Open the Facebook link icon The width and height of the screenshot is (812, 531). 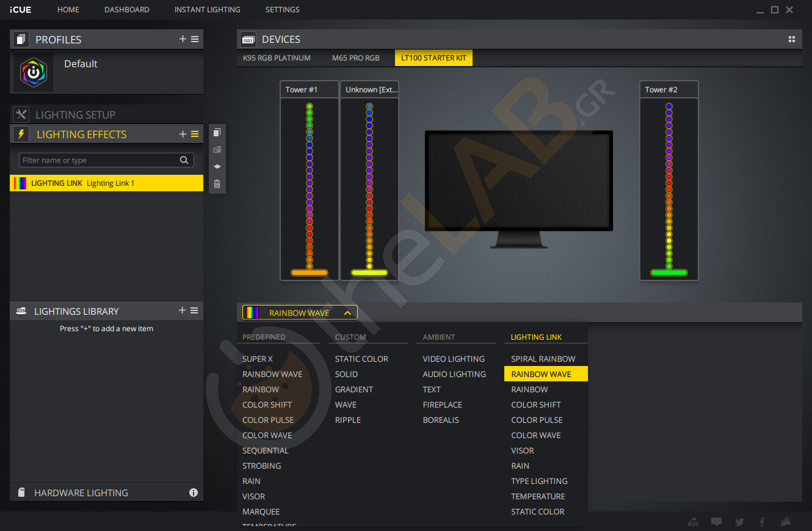[x=762, y=522]
